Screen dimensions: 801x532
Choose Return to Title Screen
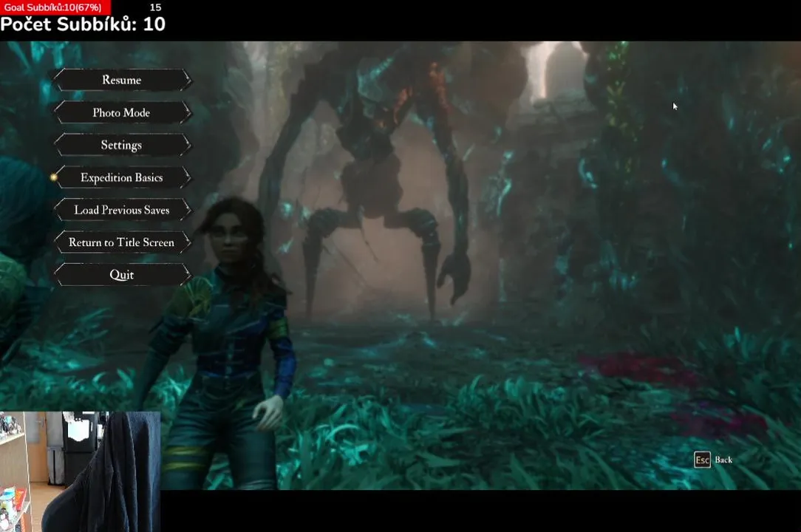122,242
